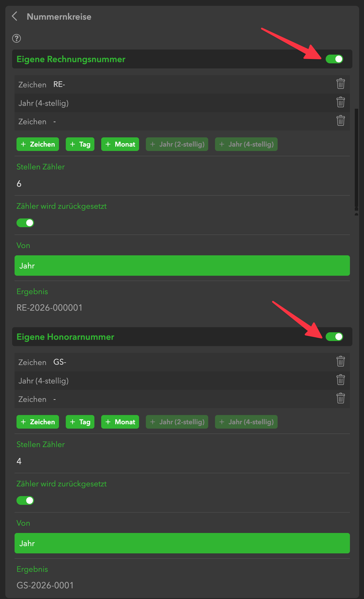Click the vertical scrollbar on the right
The image size is (364, 599).
tap(356, 158)
